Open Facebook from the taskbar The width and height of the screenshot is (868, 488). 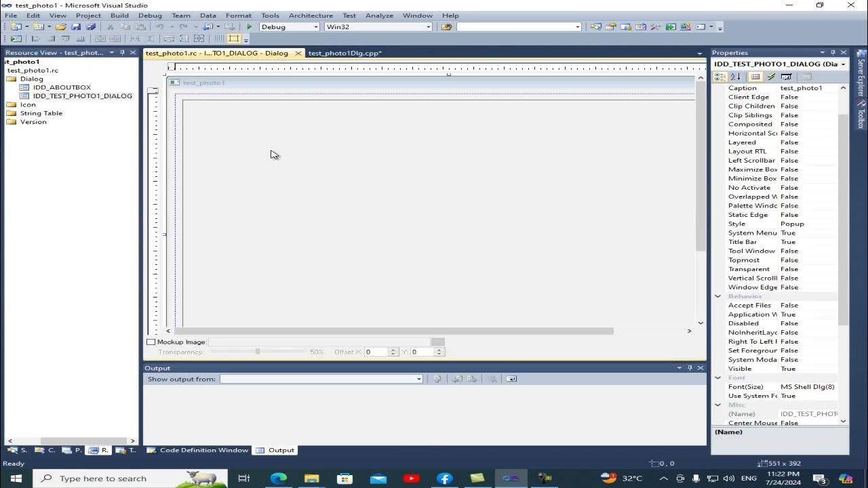tap(445, 479)
